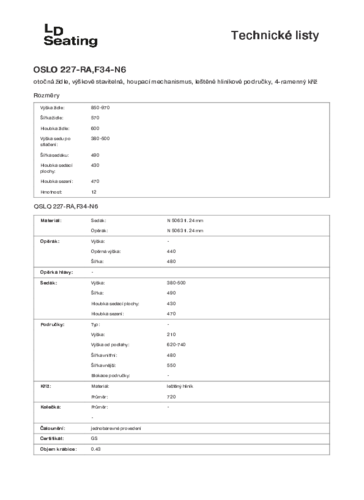Select the bold 'OSLO 227-RA,F34-N6' main heading
The width and height of the screenshot is (364, 500).
[x=79, y=70]
